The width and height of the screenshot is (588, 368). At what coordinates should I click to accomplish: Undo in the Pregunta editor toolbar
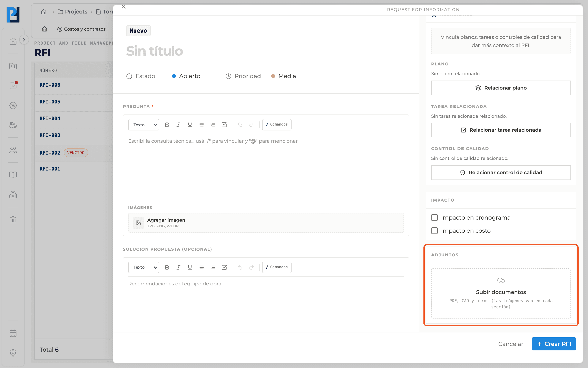coord(240,125)
